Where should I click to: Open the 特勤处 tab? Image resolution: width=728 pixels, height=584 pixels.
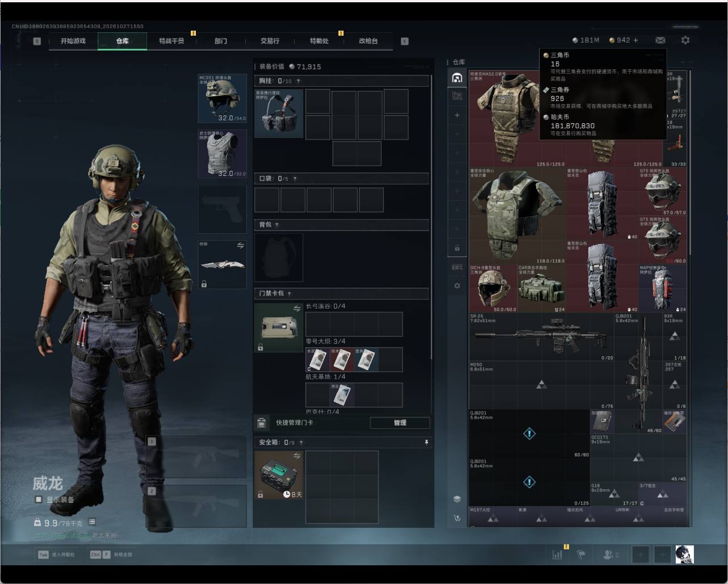pos(319,41)
